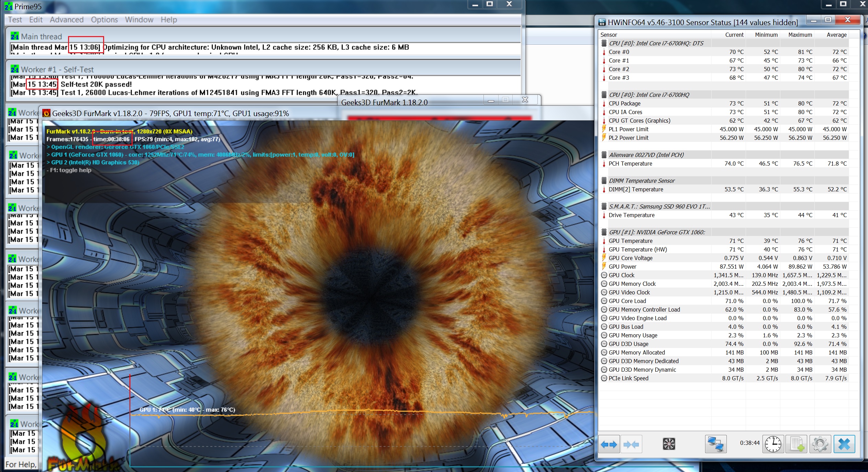868x472 pixels.
Task: Click the Main thread window icon in Prime95
Action: (15, 36)
